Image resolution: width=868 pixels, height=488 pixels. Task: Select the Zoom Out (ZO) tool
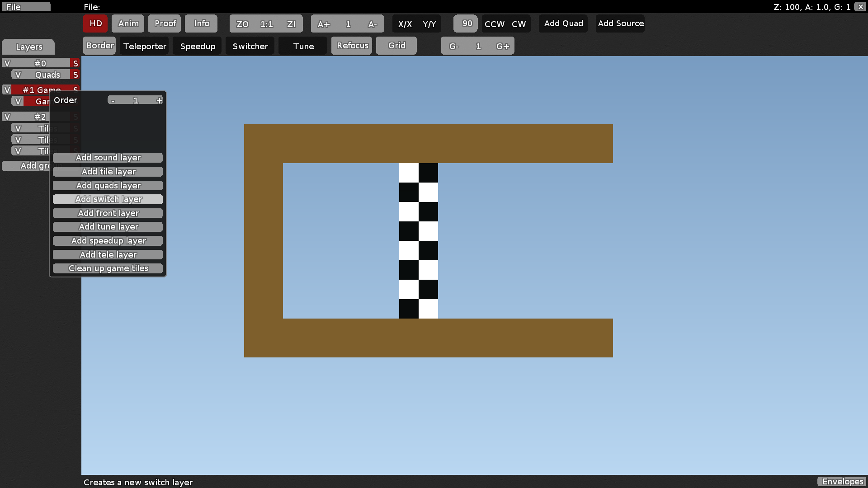coord(242,24)
